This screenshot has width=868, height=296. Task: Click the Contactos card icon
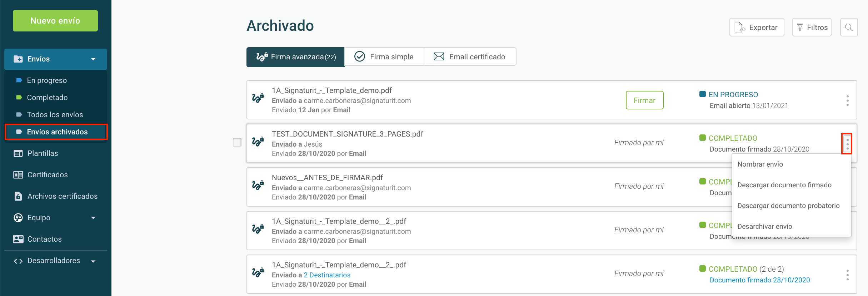coord(18,239)
